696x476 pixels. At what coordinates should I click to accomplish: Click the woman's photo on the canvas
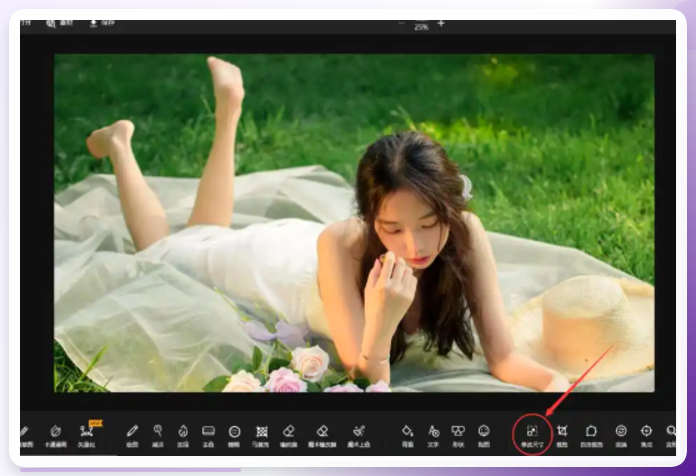354,223
